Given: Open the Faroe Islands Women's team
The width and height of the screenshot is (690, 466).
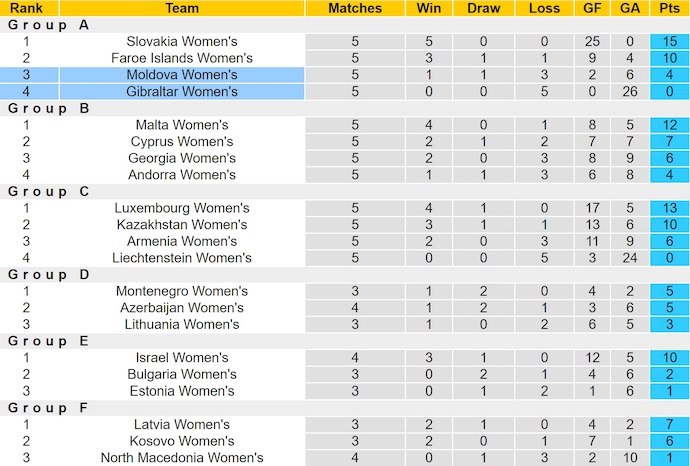Looking at the screenshot, I should pos(182,58).
